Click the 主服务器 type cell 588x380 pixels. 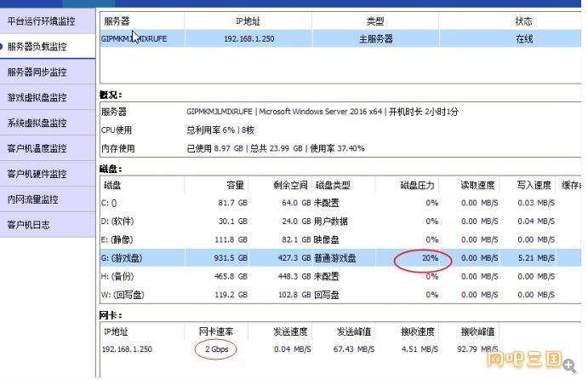[x=376, y=38]
